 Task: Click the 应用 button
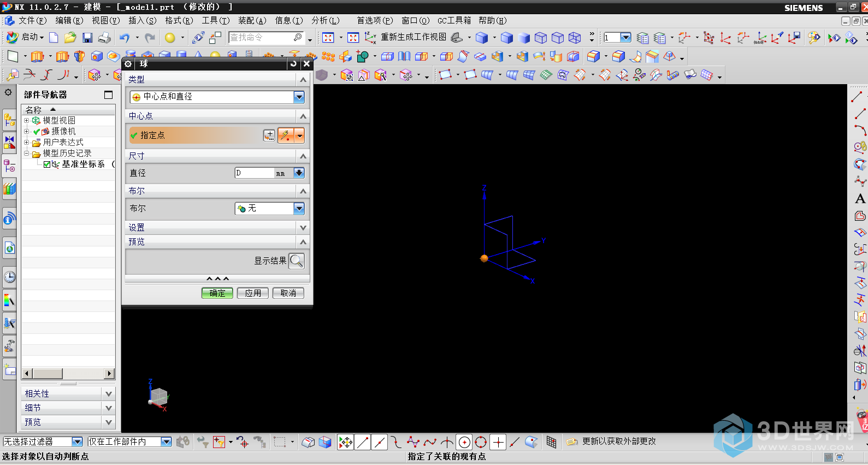click(x=253, y=293)
